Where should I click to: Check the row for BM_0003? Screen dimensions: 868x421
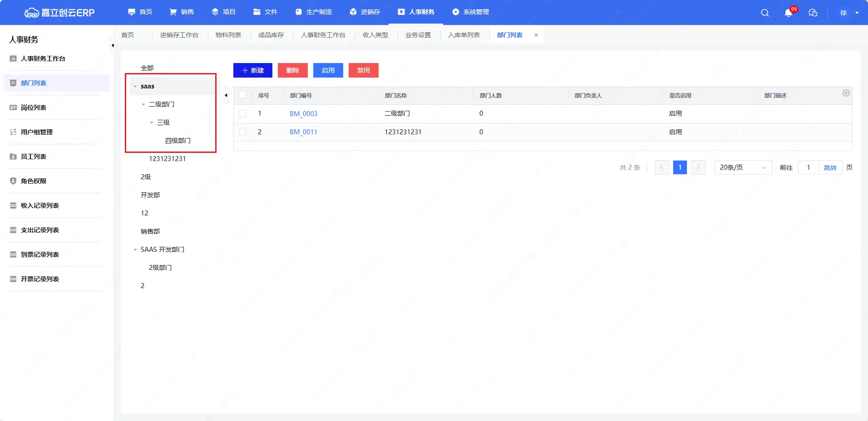pyautogui.click(x=242, y=113)
